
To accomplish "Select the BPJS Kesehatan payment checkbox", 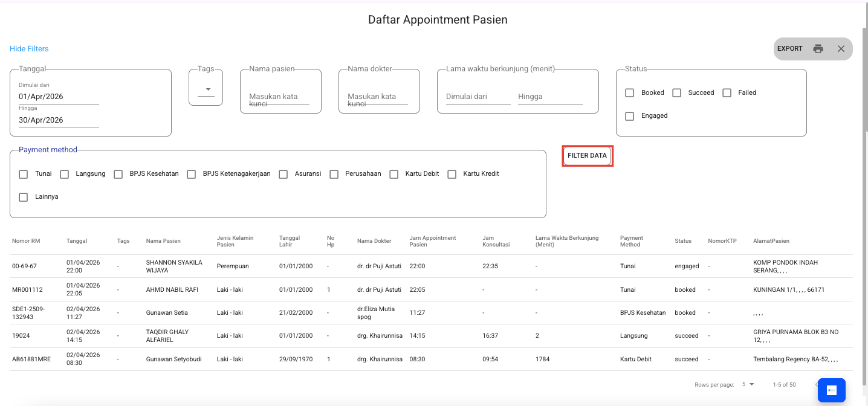I will (x=118, y=174).
